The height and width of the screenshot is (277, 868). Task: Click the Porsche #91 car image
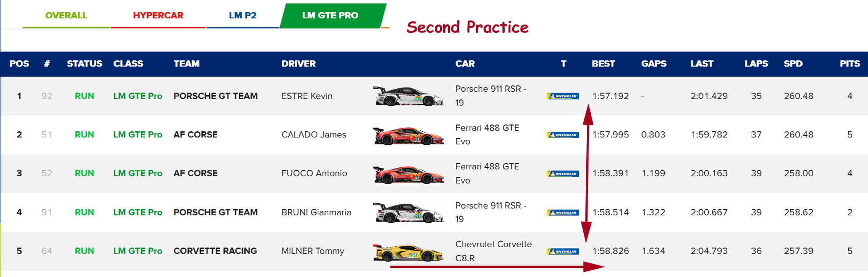tap(408, 212)
